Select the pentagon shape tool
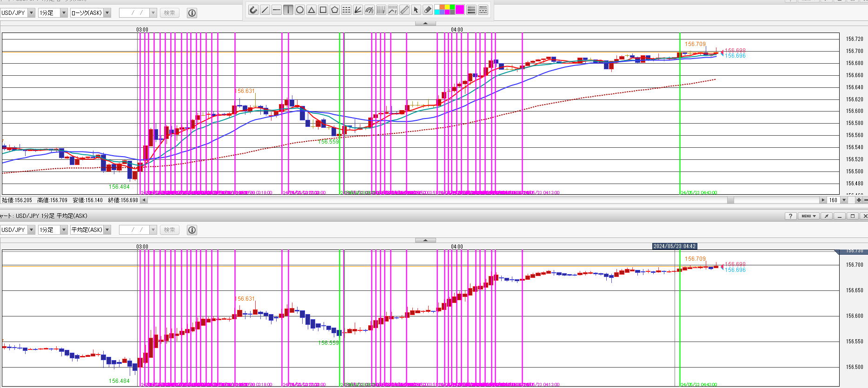Image resolution: width=868 pixels, height=388 pixels. 335,10
